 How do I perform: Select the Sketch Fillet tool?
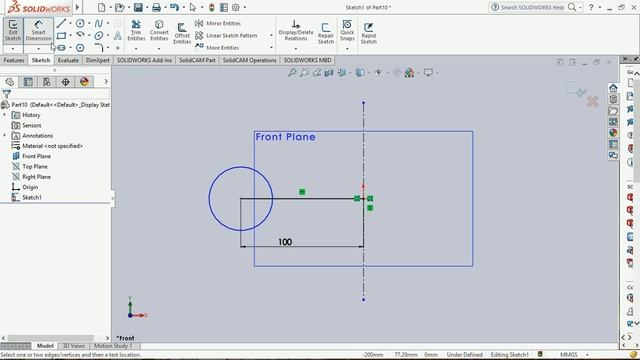tap(99, 48)
